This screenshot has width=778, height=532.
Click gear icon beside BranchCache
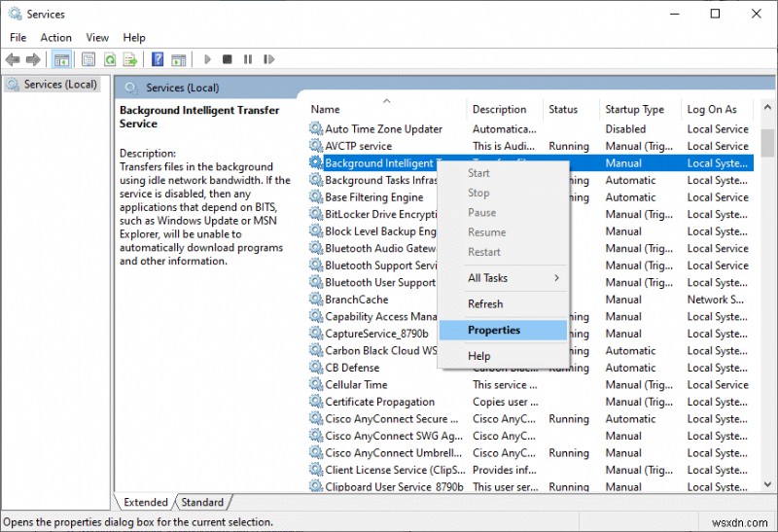(316, 299)
